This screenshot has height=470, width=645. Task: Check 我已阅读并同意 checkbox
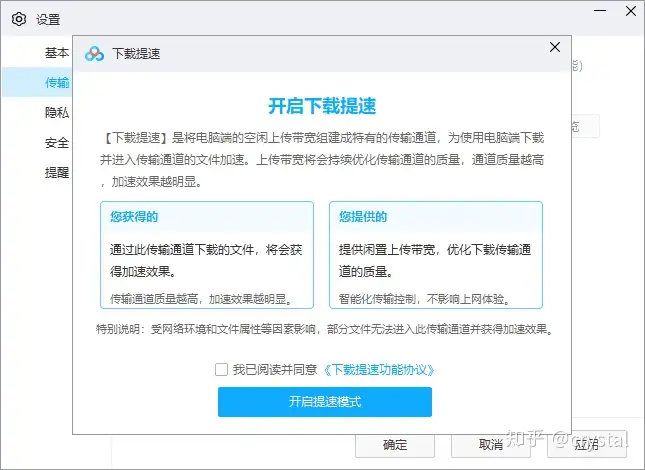221,369
